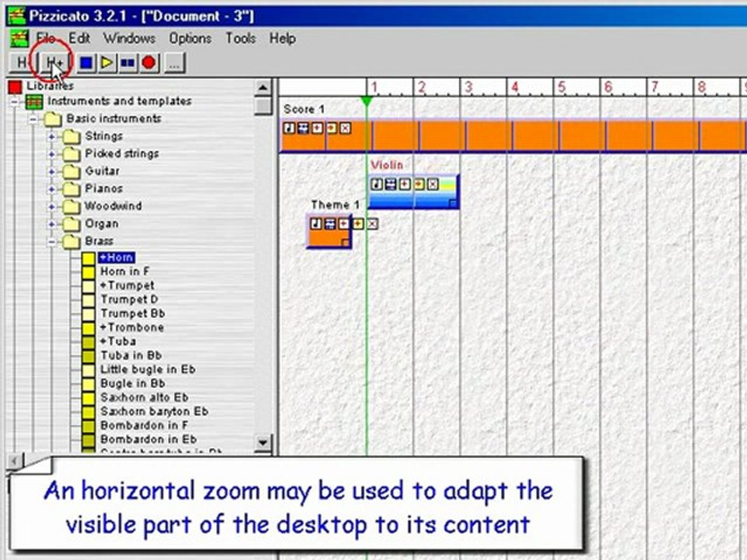Select Bombardon in Eb
The height and width of the screenshot is (560, 747).
[x=148, y=439]
